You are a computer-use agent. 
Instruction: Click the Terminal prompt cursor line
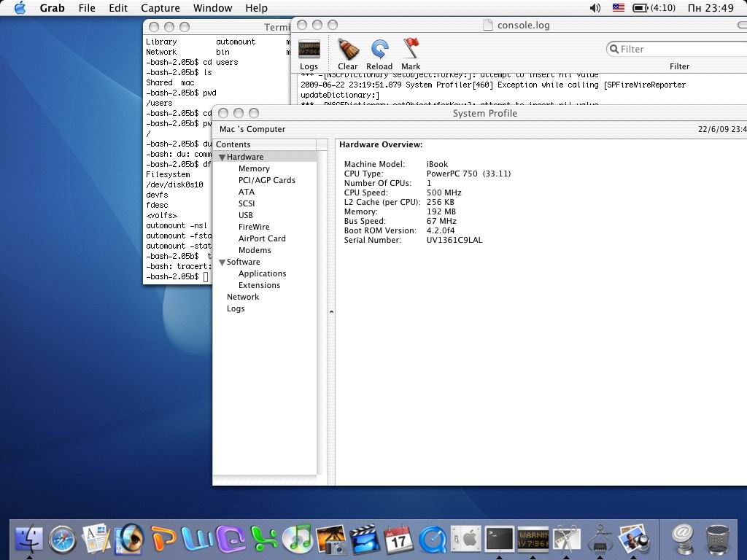pos(177,276)
